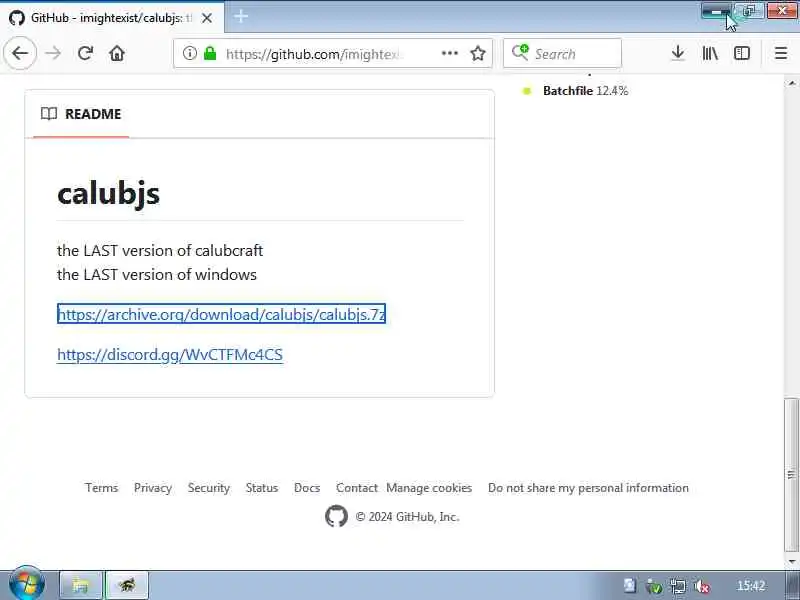Click Do not share my personal information

click(588, 488)
